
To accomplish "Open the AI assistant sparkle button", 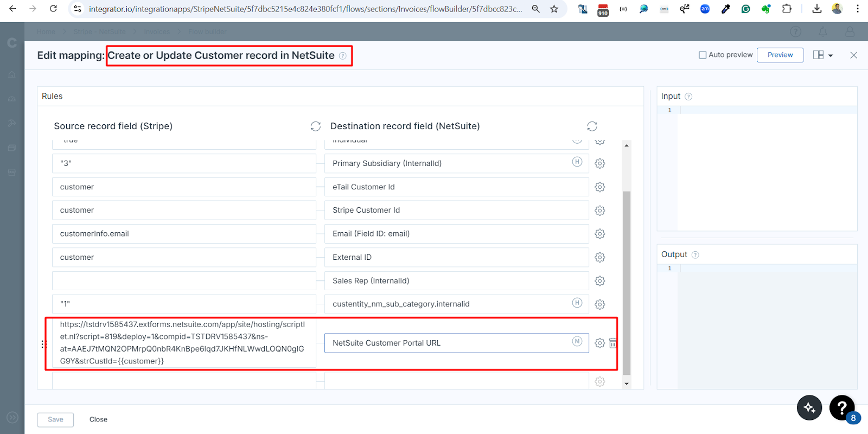I will coord(809,407).
